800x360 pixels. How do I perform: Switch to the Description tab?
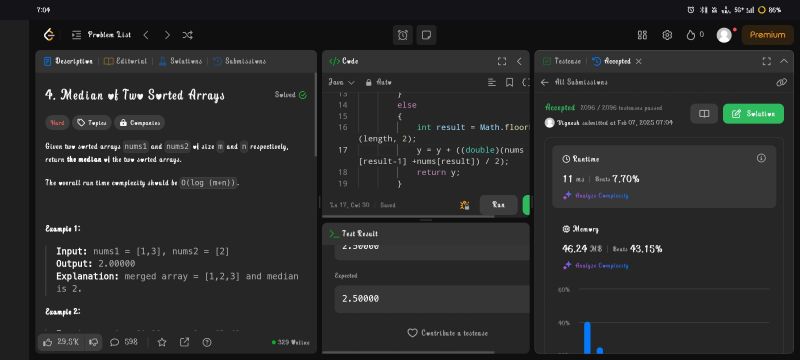[68, 61]
